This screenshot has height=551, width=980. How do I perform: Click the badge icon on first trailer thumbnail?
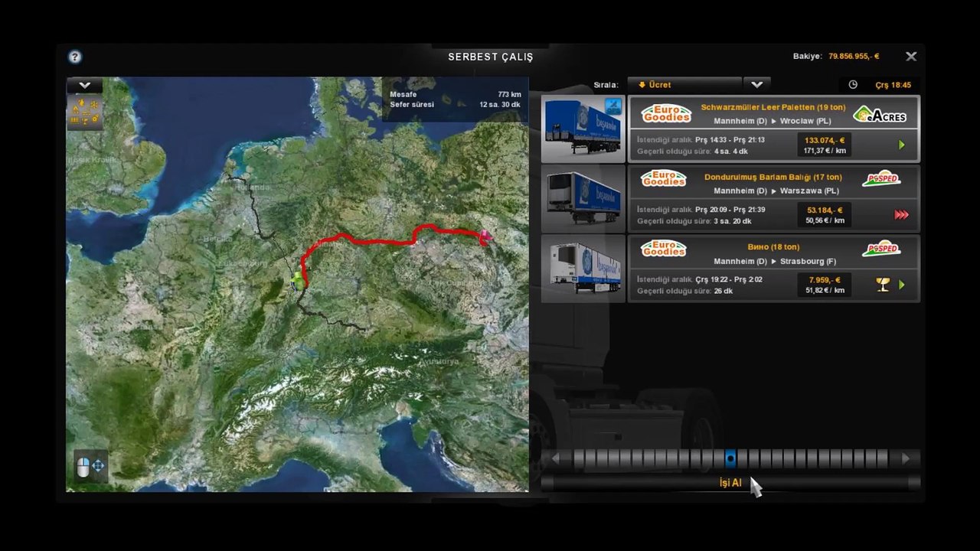pyautogui.click(x=612, y=106)
